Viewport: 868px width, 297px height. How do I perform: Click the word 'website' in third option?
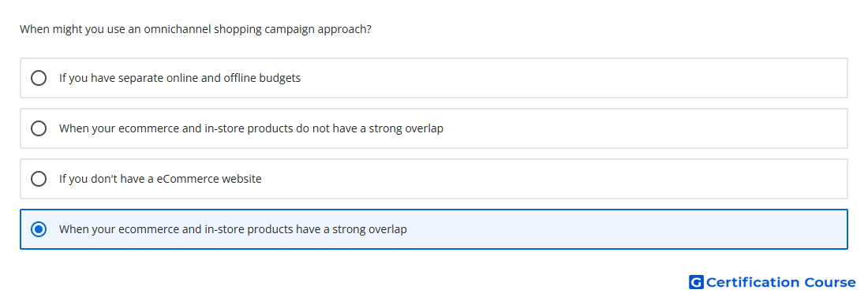(241, 179)
